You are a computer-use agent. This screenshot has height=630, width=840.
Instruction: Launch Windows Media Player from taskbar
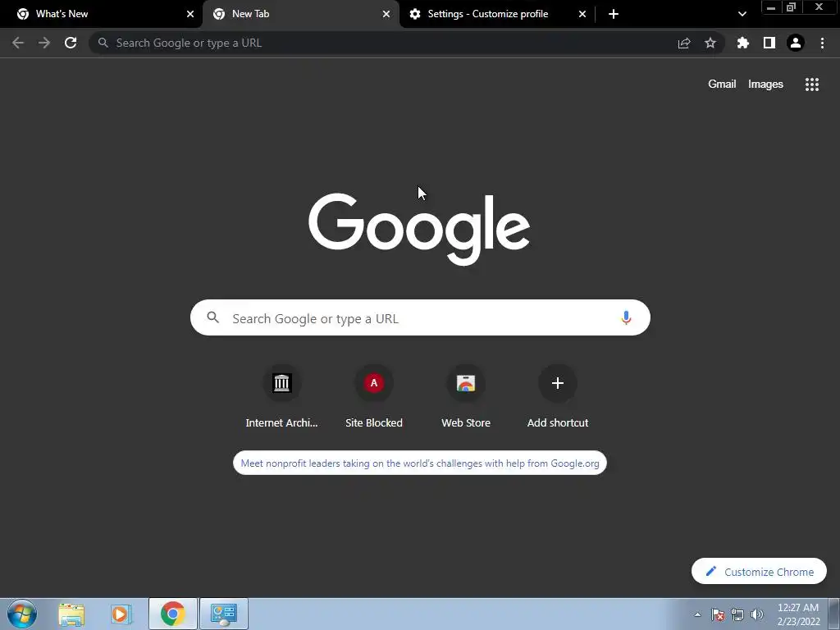tap(121, 614)
